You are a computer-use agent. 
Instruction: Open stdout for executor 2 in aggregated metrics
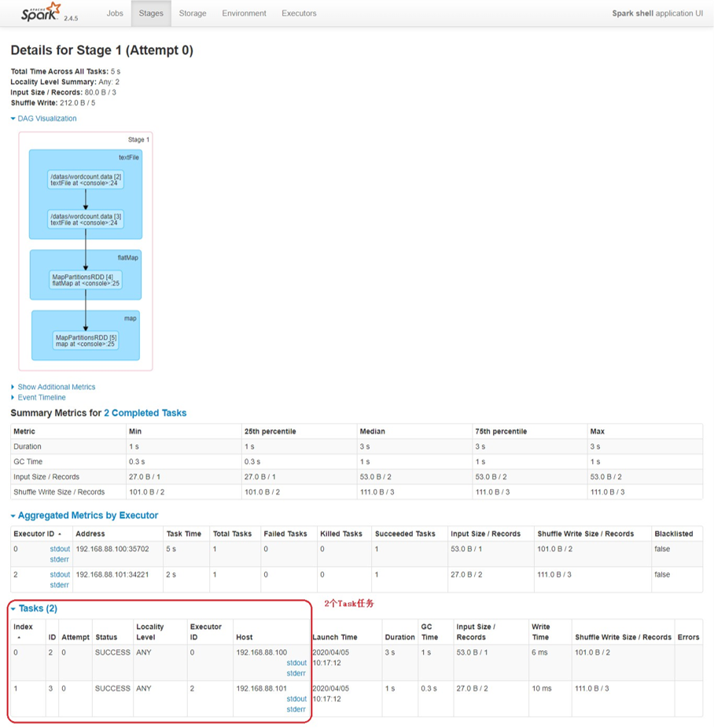pos(60,575)
